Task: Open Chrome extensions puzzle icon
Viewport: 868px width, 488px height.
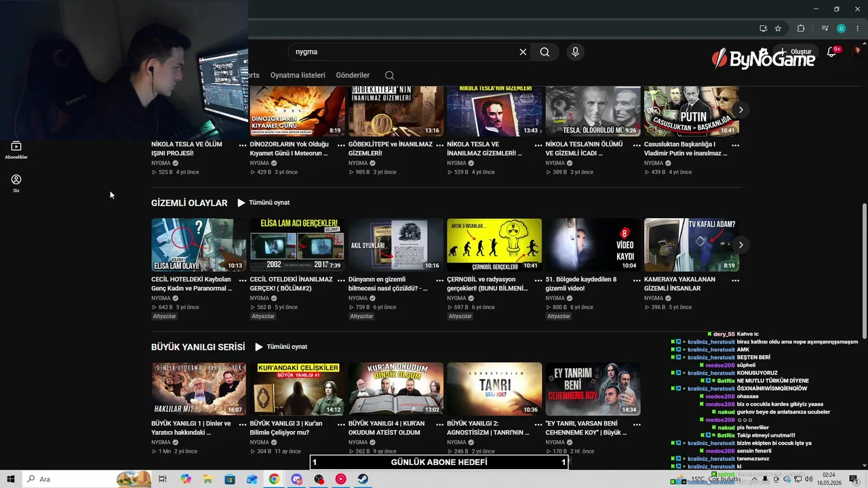Action: [801, 28]
